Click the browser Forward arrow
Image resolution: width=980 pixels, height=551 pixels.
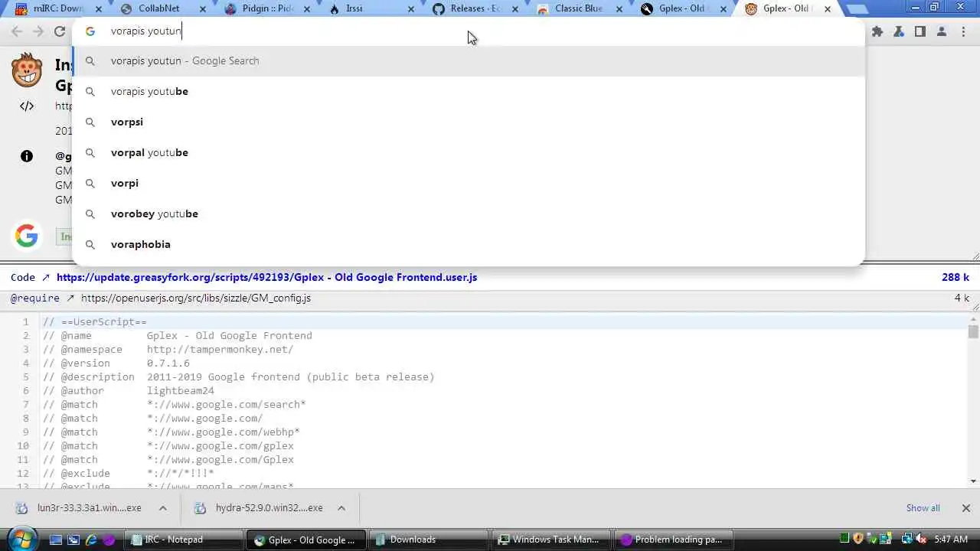(x=38, y=31)
